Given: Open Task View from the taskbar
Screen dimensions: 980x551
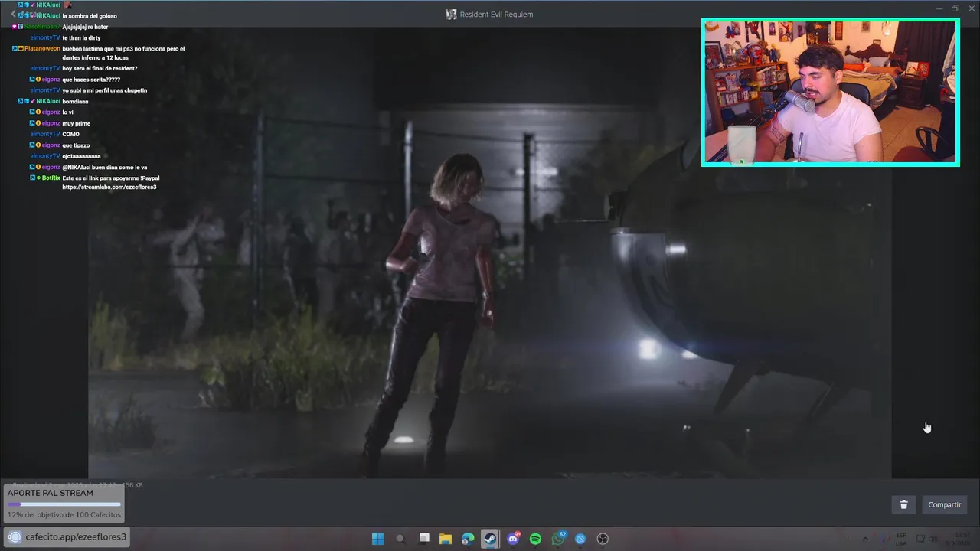Looking at the screenshot, I should click(423, 539).
